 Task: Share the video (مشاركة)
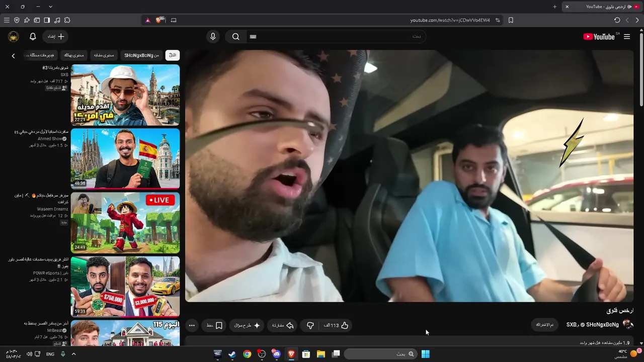tap(283, 325)
